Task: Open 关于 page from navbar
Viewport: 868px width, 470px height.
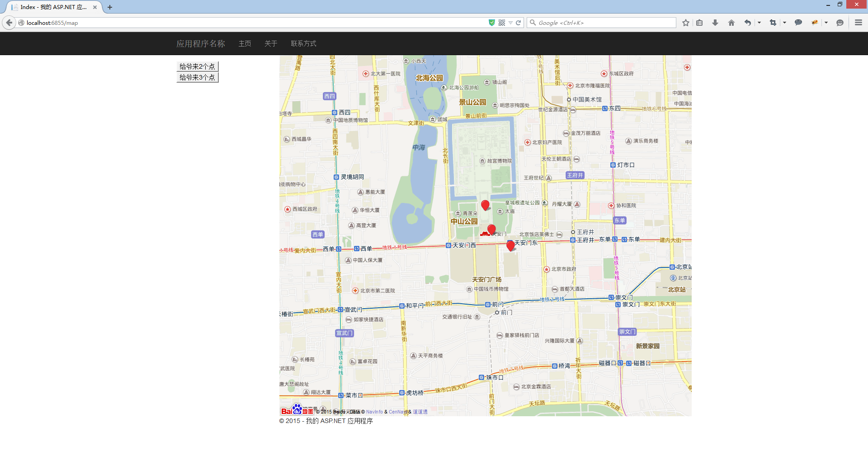Action: click(x=271, y=43)
